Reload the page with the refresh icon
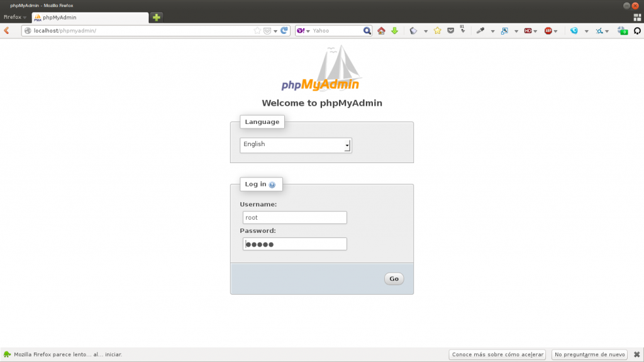The width and height of the screenshot is (644, 362). coord(284,30)
